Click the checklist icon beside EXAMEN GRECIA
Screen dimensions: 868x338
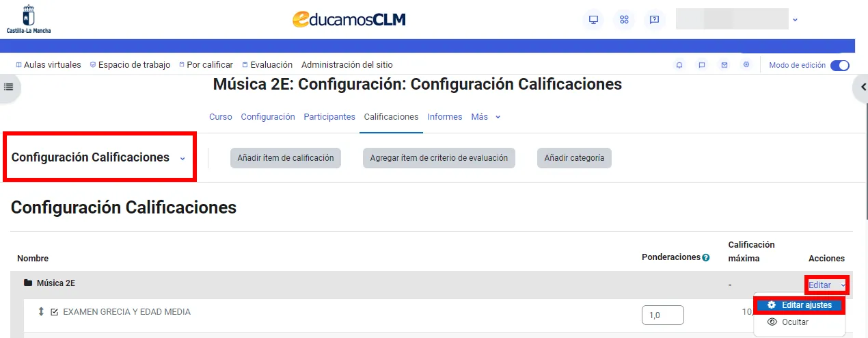(55, 312)
